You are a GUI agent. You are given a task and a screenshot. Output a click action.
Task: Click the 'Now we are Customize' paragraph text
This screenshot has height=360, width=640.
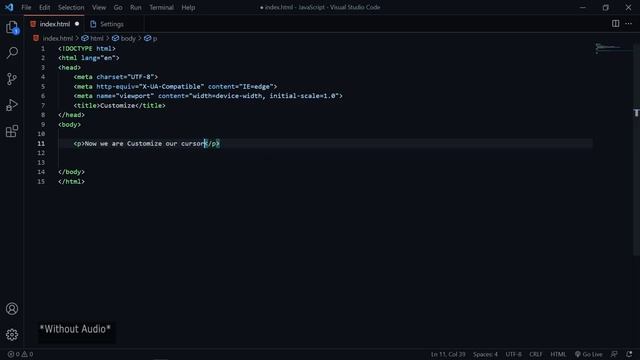click(x=144, y=144)
